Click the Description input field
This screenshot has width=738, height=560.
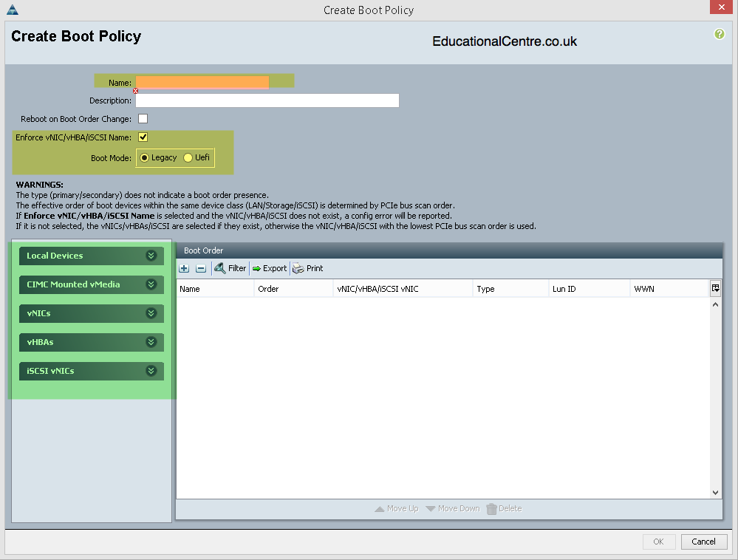(267, 100)
